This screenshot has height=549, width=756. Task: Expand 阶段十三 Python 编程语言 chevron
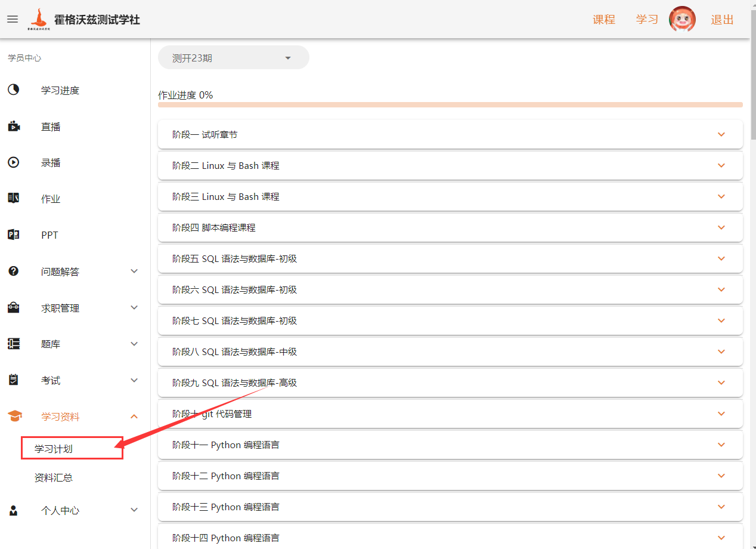pos(721,507)
